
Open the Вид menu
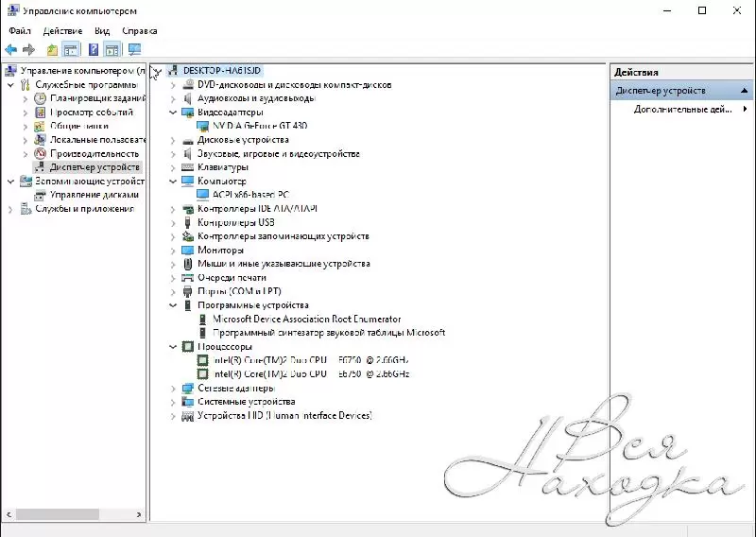(102, 30)
